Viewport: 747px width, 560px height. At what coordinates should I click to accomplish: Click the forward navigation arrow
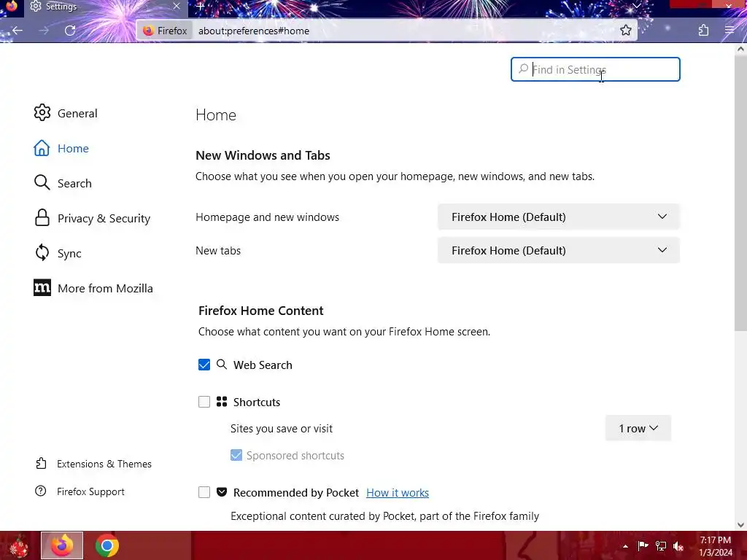pyautogui.click(x=44, y=31)
